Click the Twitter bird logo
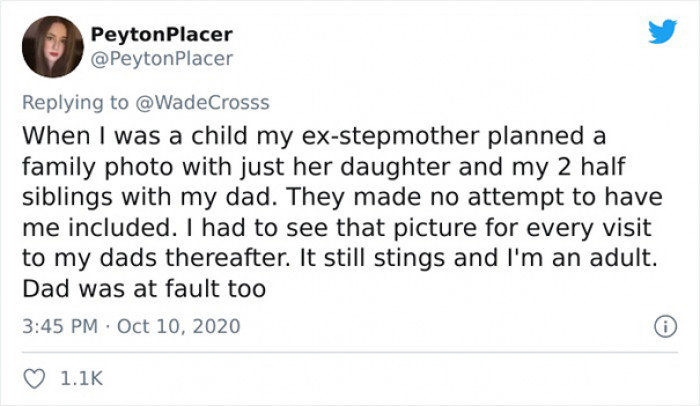Screen dimensions: 700x406 pyautogui.click(x=662, y=31)
